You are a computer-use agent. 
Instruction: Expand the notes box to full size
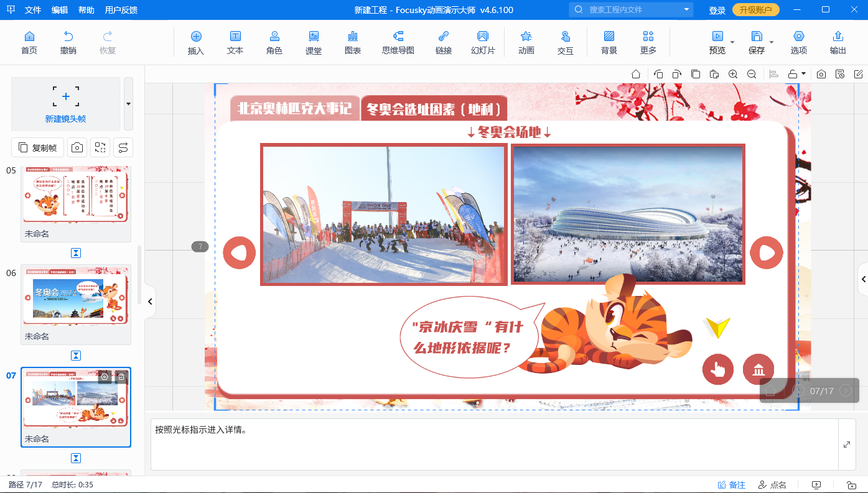(x=847, y=445)
